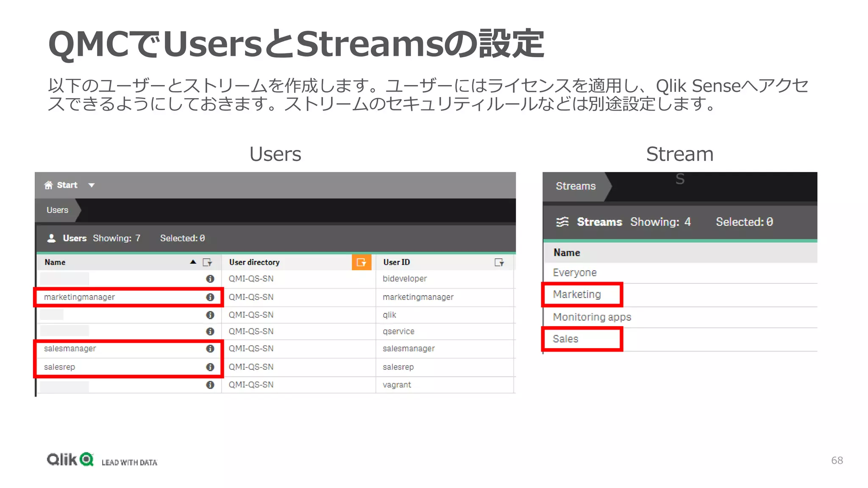The height and width of the screenshot is (488, 868).
Task: Click QMI-QS-SN in the vagrant row
Action: 251,385
